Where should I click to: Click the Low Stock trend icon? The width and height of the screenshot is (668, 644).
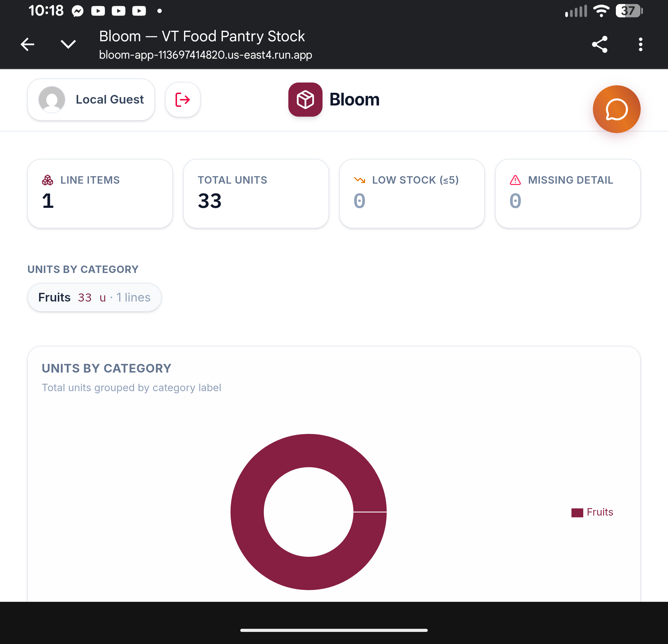click(359, 180)
